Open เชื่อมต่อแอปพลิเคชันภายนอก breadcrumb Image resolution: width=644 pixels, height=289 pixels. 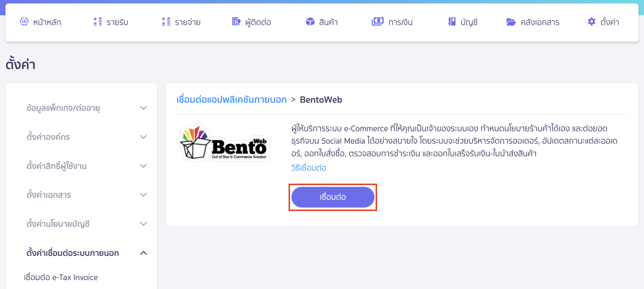coord(231,100)
